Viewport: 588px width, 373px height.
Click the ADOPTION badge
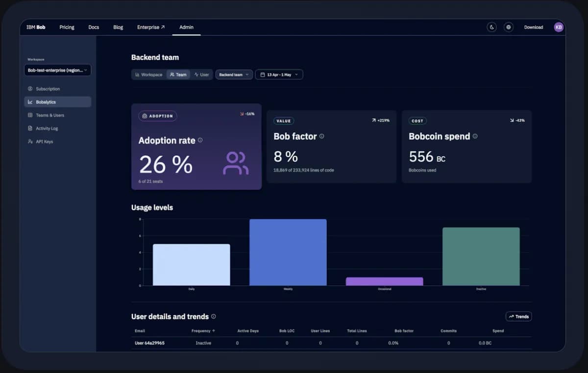[x=158, y=116]
